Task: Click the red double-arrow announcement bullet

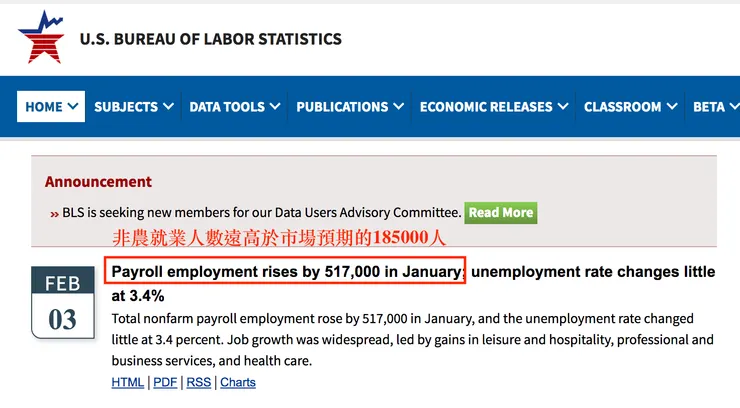Action: [x=54, y=213]
